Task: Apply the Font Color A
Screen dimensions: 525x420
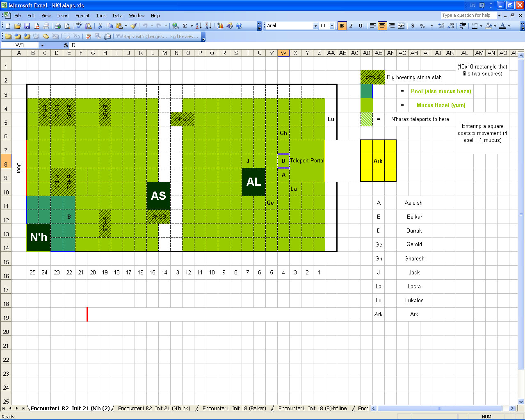Action: (502, 26)
